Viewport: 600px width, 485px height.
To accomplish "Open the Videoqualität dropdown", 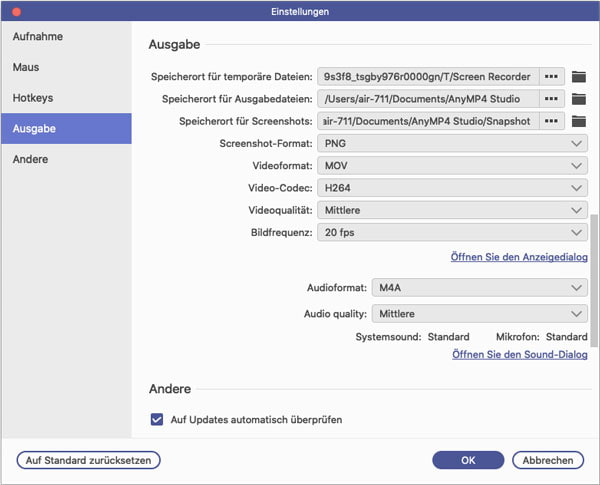I will click(x=451, y=210).
